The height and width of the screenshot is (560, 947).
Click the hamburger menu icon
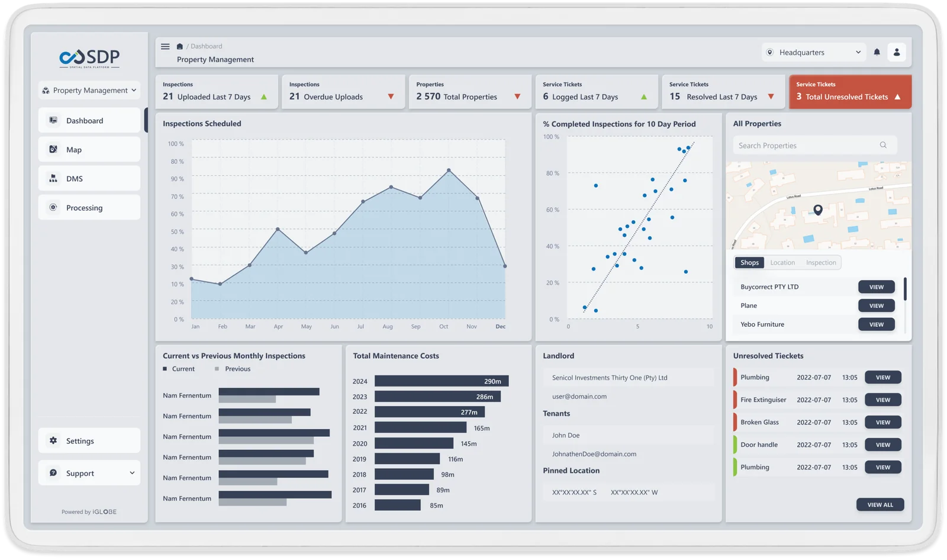coord(165,46)
